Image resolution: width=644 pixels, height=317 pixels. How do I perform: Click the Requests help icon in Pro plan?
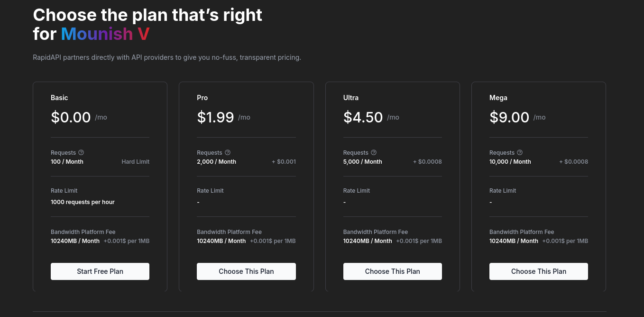coord(228,153)
